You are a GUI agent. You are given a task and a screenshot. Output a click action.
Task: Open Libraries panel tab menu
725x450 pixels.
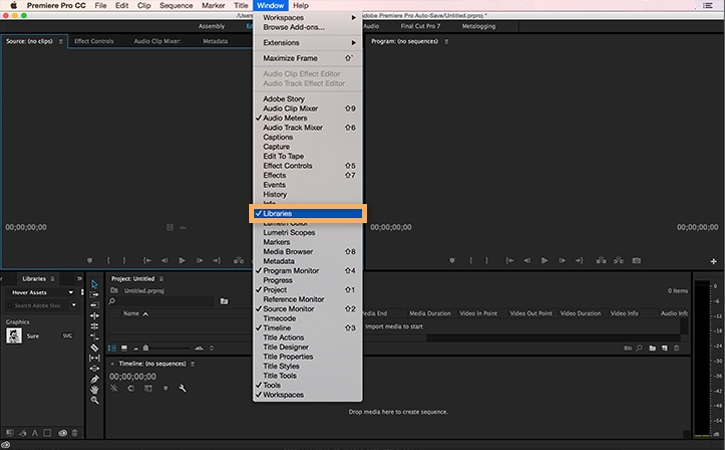click(x=52, y=279)
